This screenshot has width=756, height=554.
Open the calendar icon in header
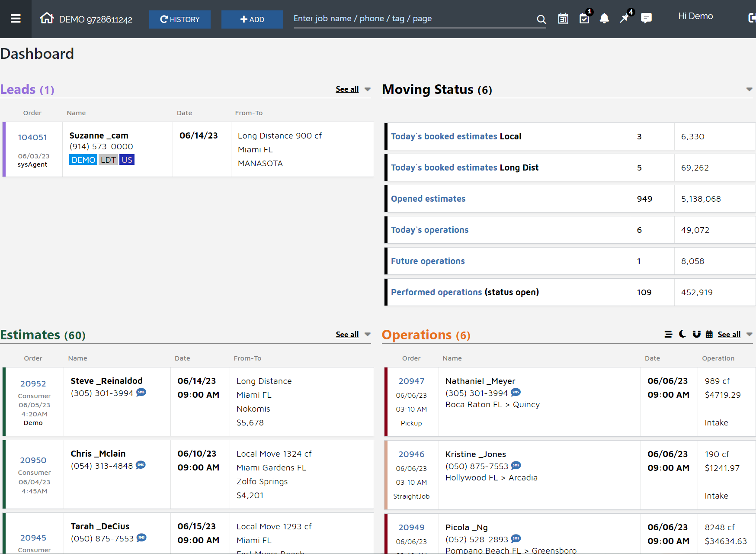(x=563, y=19)
